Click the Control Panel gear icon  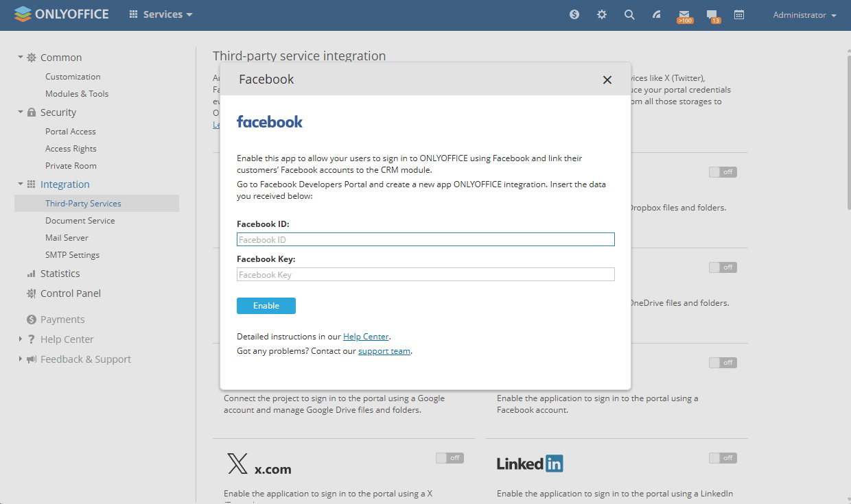pyautogui.click(x=32, y=293)
